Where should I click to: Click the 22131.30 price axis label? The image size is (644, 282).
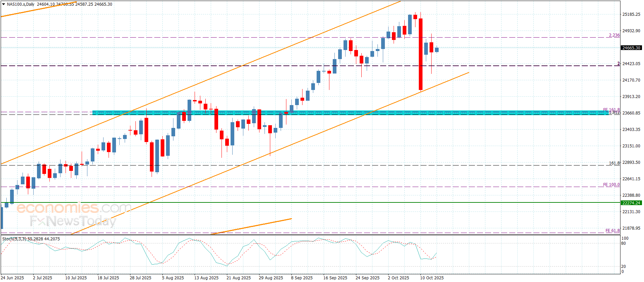coord(631,212)
